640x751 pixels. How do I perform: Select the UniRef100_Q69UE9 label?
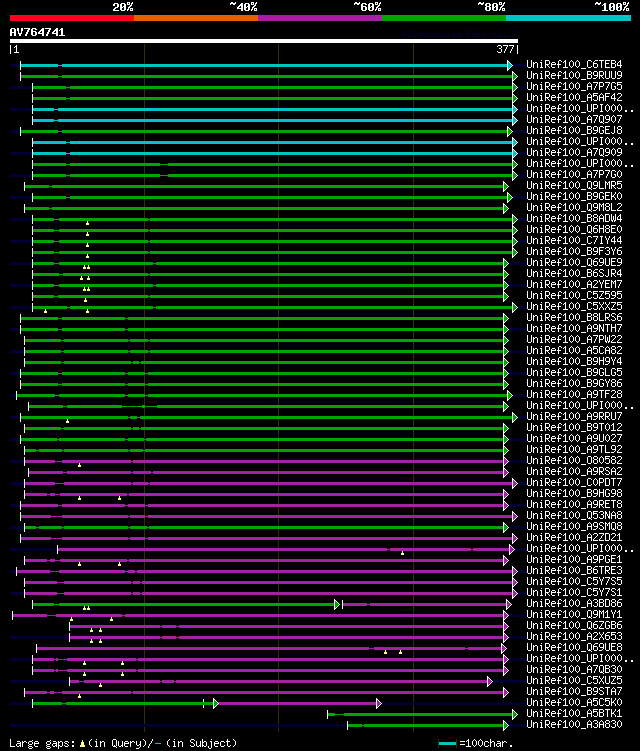(x=574, y=262)
